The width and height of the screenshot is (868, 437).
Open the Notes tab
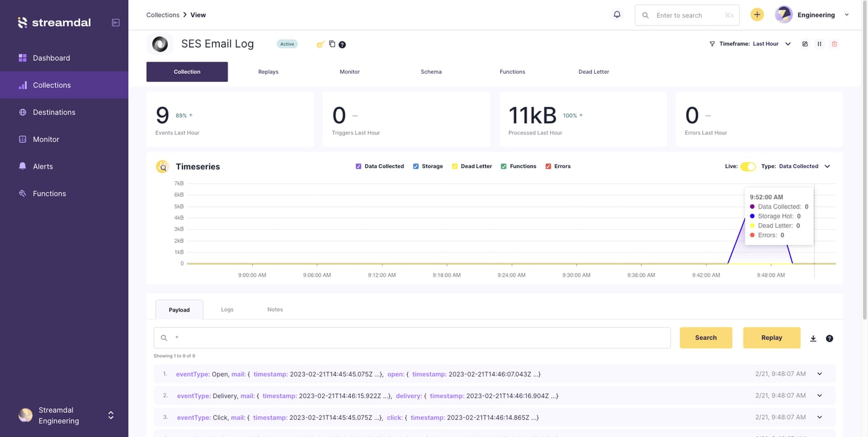coord(275,309)
